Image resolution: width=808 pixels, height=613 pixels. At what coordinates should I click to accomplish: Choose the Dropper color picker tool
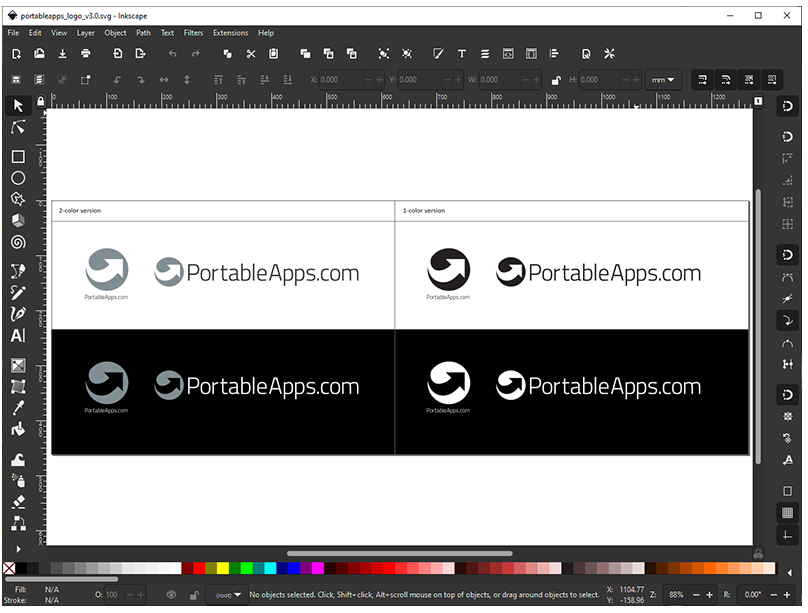tap(18, 408)
